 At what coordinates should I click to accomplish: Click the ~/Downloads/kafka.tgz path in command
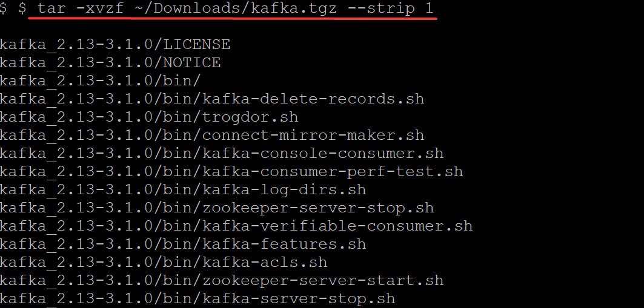click(x=235, y=8)
